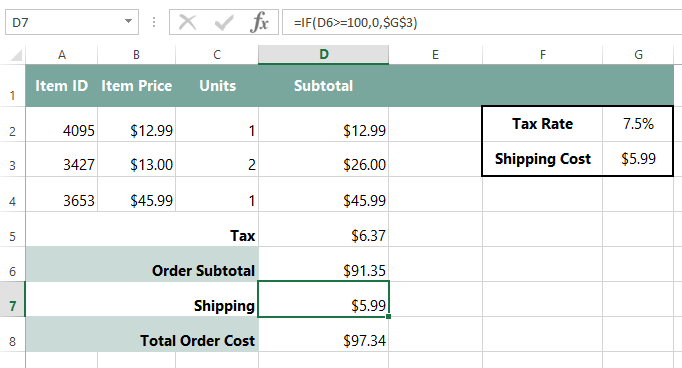Viewport: 682px width, 368px height.
Task: Select cell with item ID 3427
Action: (62, 159)
